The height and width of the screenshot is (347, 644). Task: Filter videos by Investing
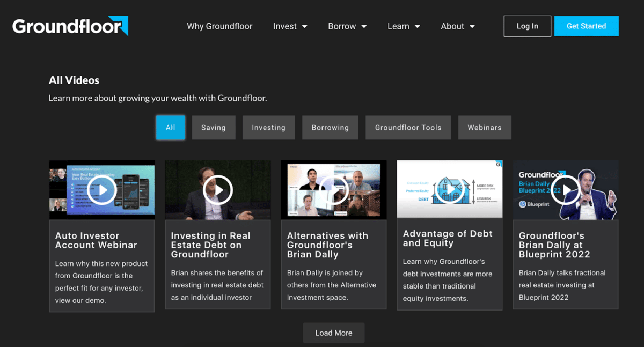tap(269, 128)
